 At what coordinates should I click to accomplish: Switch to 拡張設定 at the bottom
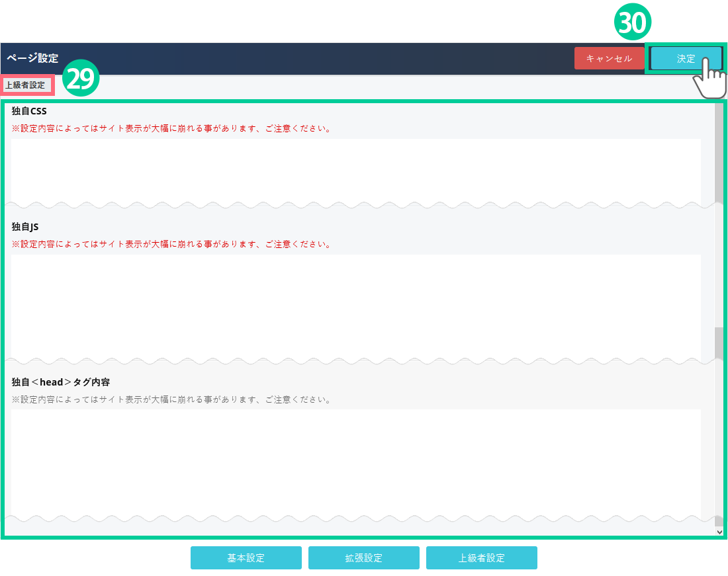tap(363, 557)
